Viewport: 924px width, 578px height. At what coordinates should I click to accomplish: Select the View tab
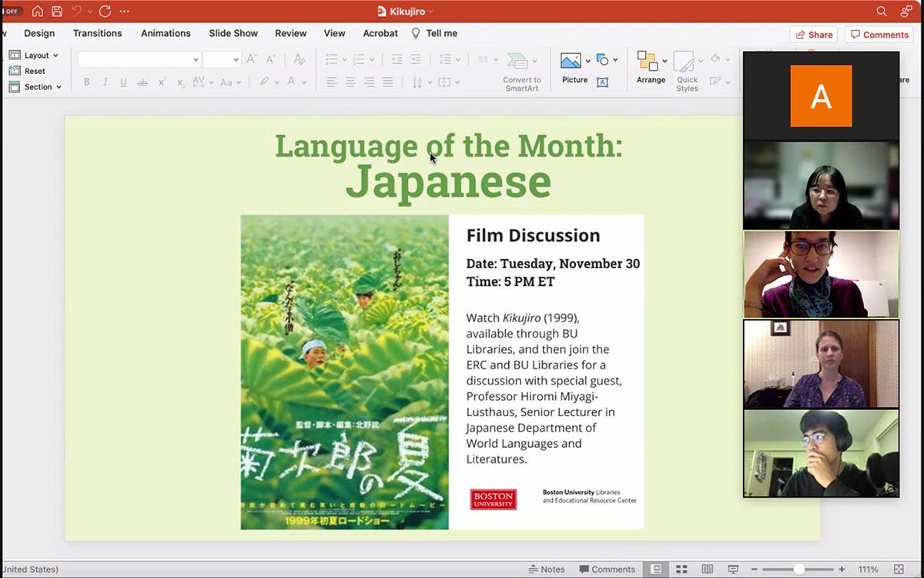pos(334,33)
